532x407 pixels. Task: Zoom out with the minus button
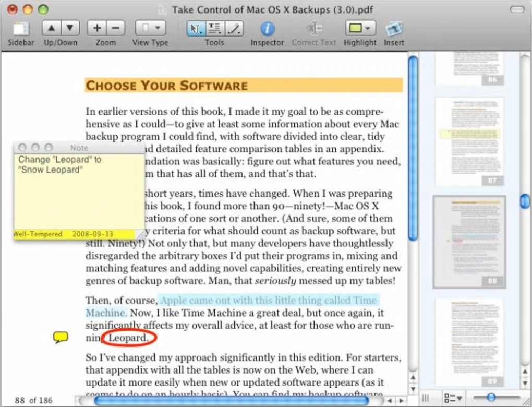coord(116,28)
